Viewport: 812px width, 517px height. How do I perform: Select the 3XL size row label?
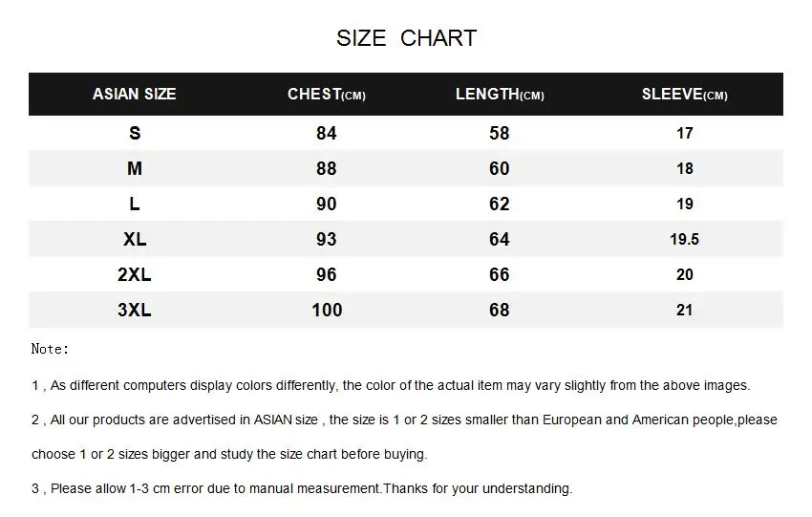pyautogui.click(x=135, y=310)
